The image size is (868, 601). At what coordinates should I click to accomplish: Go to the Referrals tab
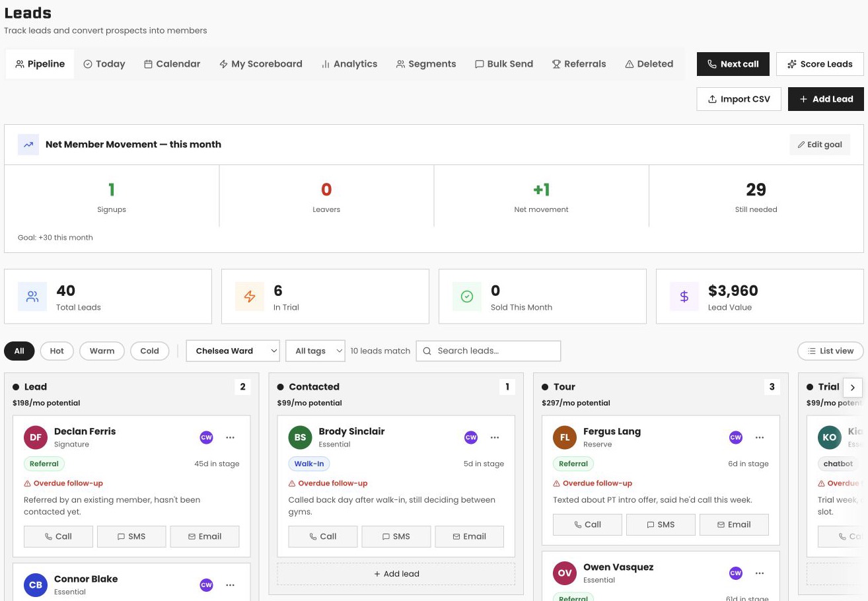click(579, 64)
